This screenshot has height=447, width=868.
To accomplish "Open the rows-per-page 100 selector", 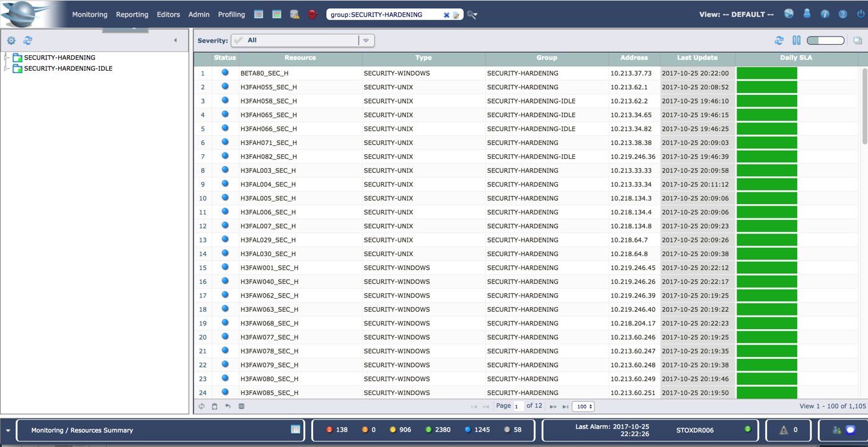I will [583, 407].
